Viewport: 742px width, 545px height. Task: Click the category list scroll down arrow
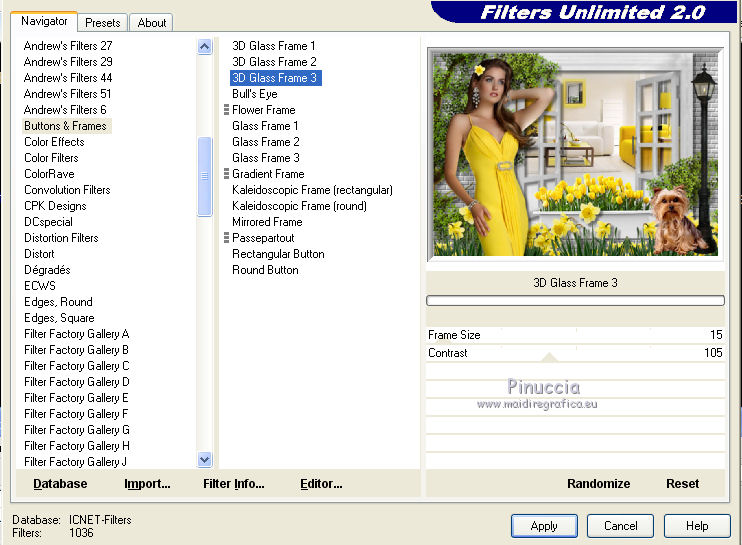[x=204, y=460]
